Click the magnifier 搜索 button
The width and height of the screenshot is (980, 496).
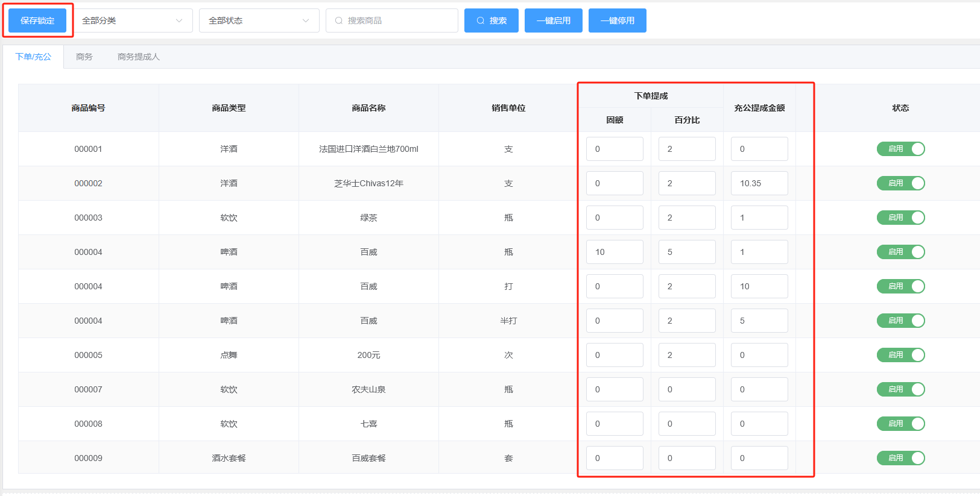click(491, 20)
